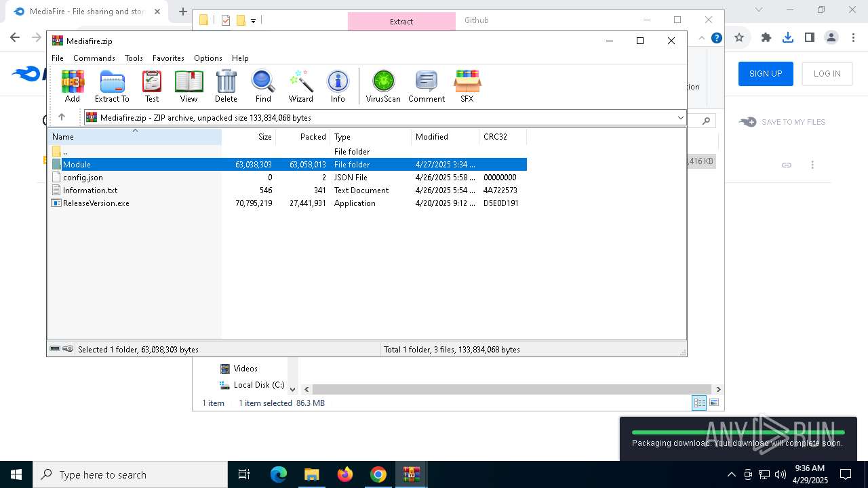Image resolution: width=868 pixels, height=488 pixels.
Task: Sort by the Size column header
Action: (x=248, y=136)
